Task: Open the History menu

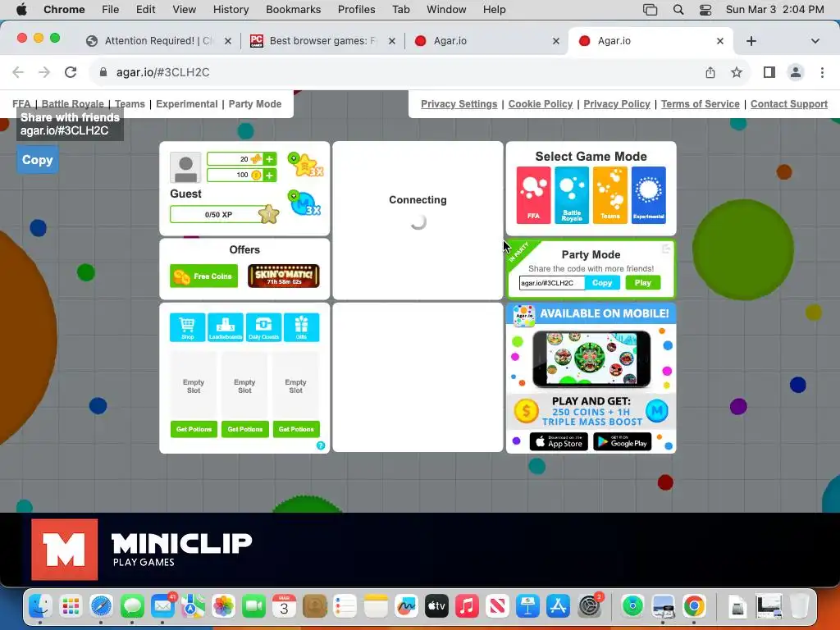Action: tap(231, 10)
